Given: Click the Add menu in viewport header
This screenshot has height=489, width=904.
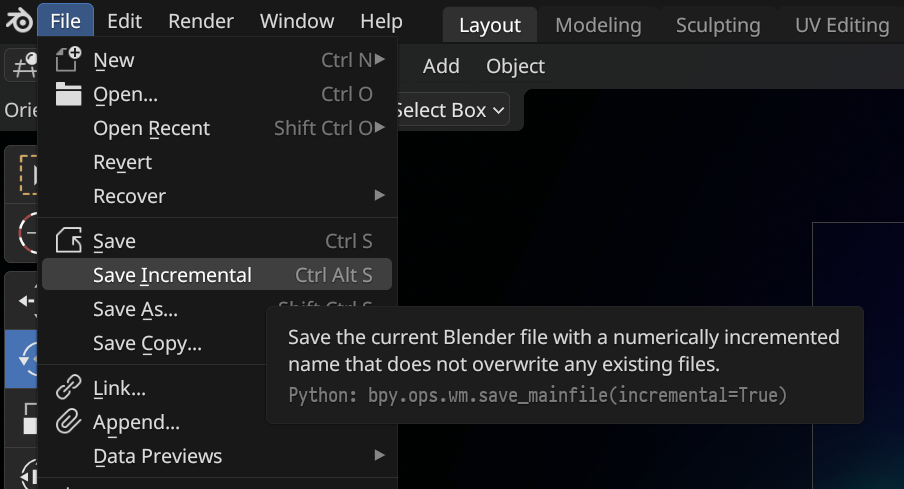Looking at the screenshot, I should (x=441, y=66).
